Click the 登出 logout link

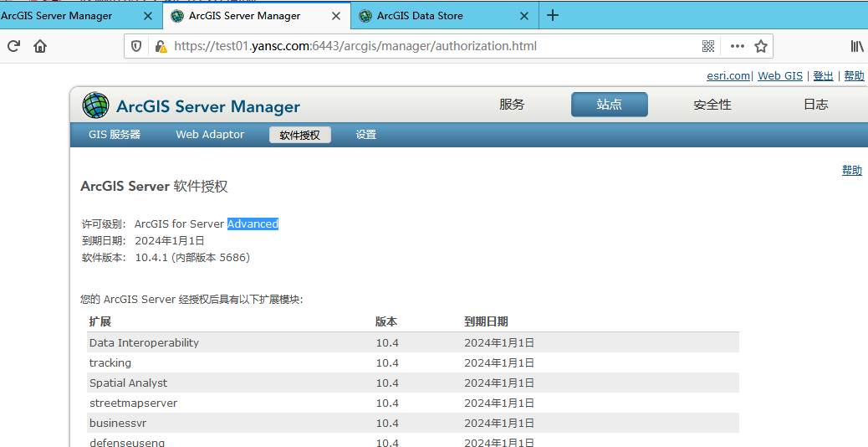[x=823, y=76]
